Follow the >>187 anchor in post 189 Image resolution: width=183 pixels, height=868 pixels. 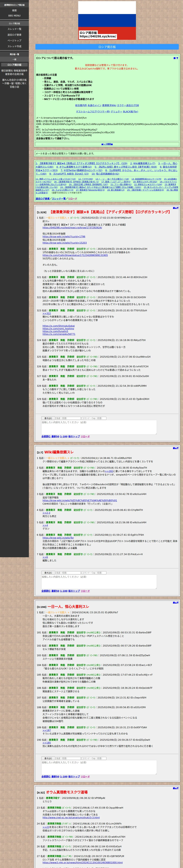pyautogui.click(x=47, y=731)
